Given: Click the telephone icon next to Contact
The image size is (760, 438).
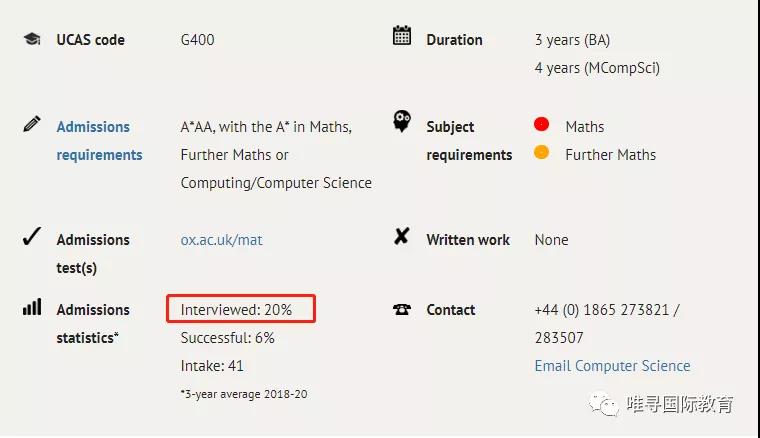Looking at the screenshot, I should tap(402, 309).
